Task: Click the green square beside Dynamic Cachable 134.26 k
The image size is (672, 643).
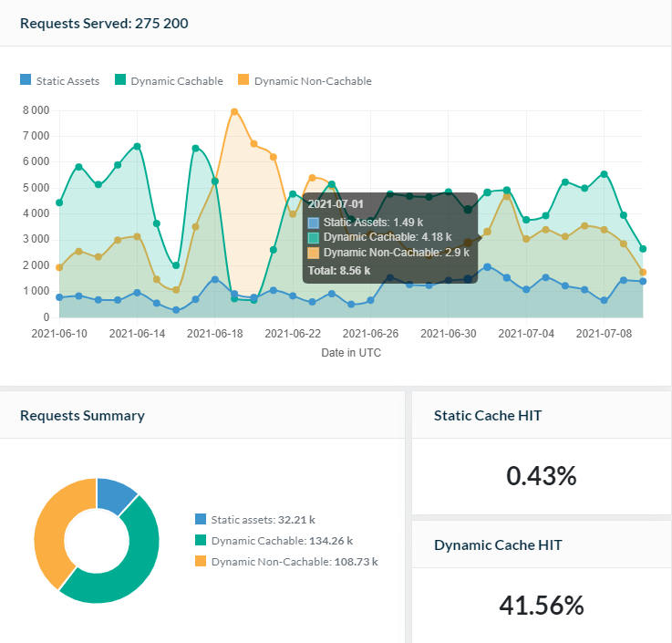Action: tap(201, 540)
